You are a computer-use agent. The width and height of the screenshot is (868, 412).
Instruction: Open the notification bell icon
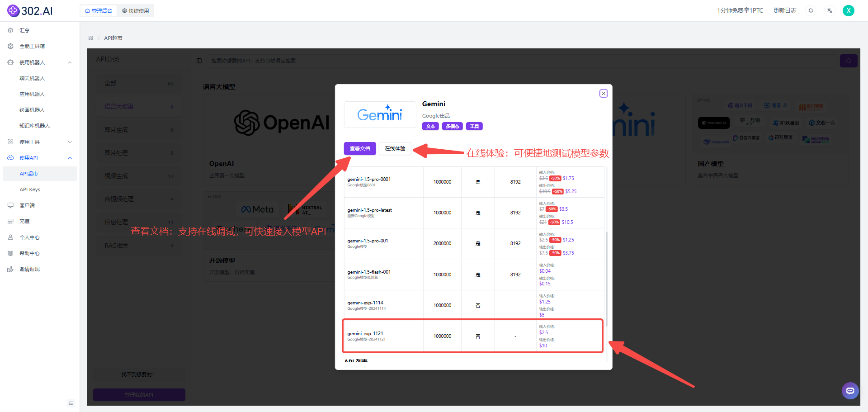[x=811, y=10]
